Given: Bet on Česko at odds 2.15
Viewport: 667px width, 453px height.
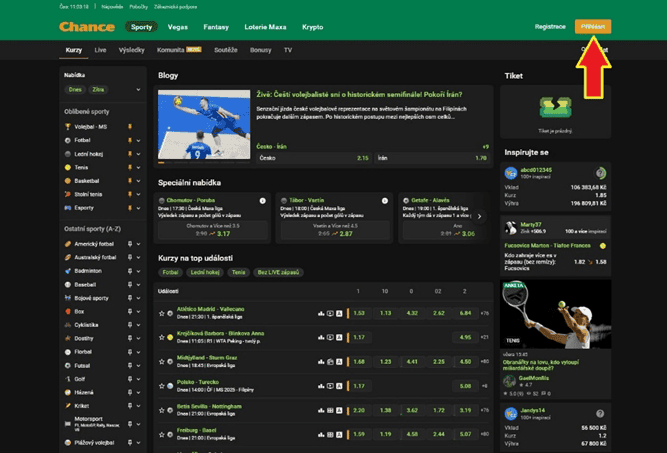Looking at the screenshot, I should 314,158.
